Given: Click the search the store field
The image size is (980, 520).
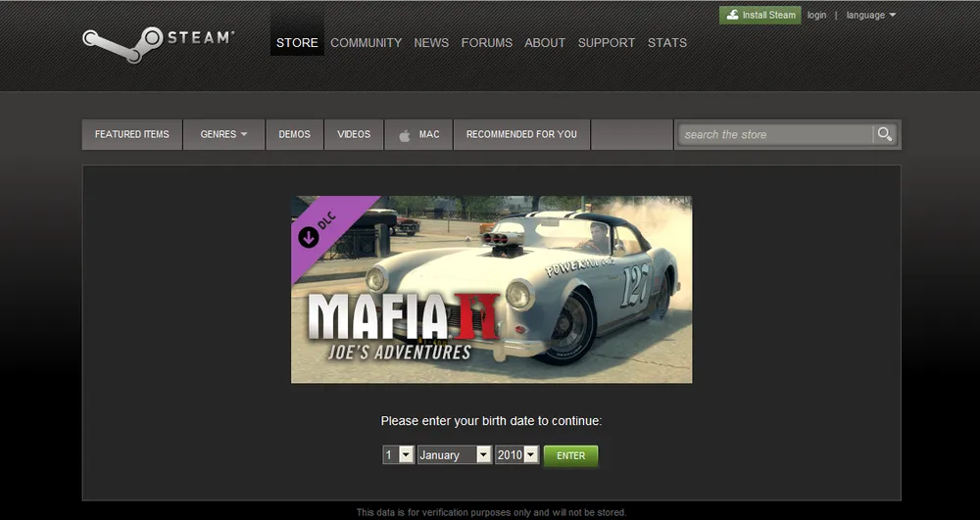Looking at the screenshot, I should (x=775, y=134).
